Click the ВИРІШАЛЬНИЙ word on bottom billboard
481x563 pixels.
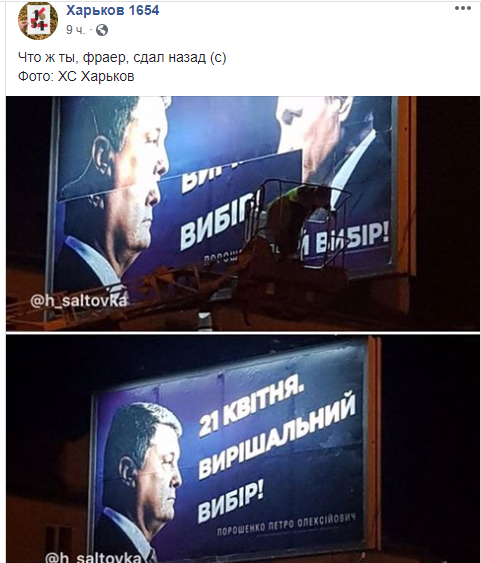coord(277,438)
